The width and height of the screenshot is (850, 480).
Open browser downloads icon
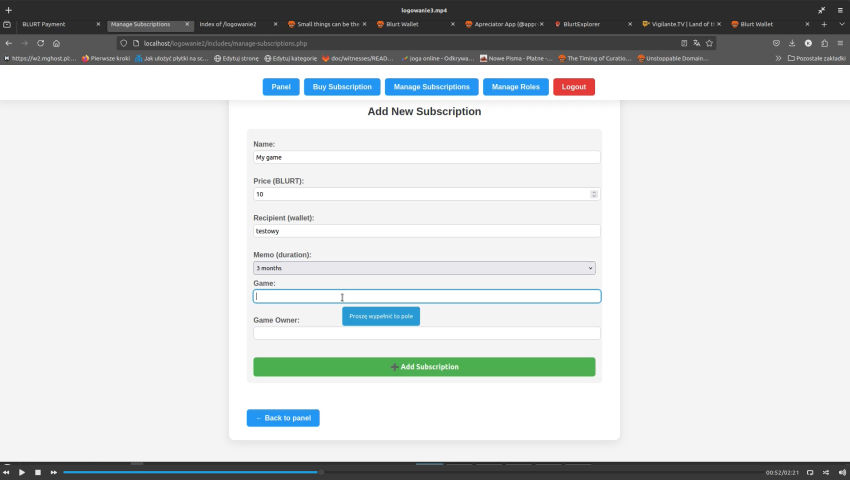coord(792,43)
